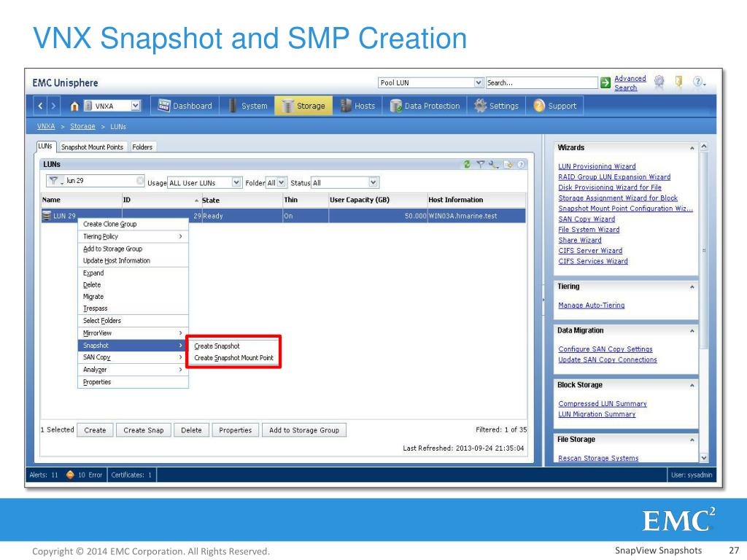Image resolution: width=747 pixels, height=560 pixels.
Task: Click the 'lun 29' filter input field
Action: [95, 181]
